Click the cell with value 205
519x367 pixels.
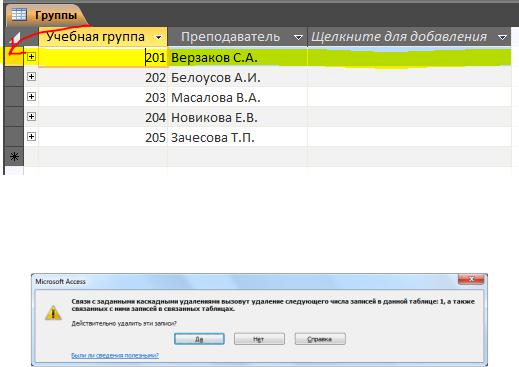103,137
